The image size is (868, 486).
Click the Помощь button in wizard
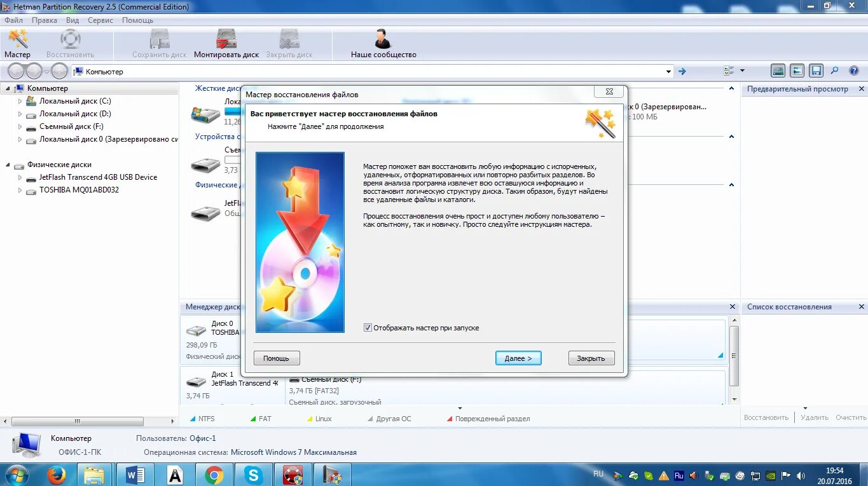click(277, 358)
